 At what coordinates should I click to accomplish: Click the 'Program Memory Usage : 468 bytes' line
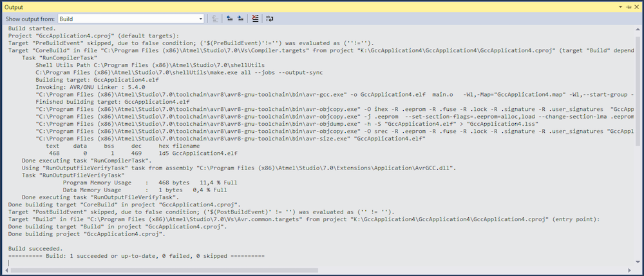(150, 182)
